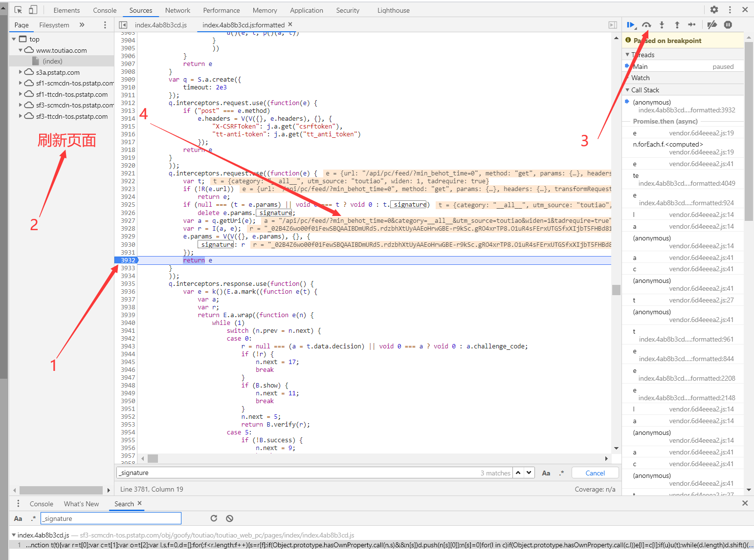Open the Console drawer tab

(x=42, y=504)
